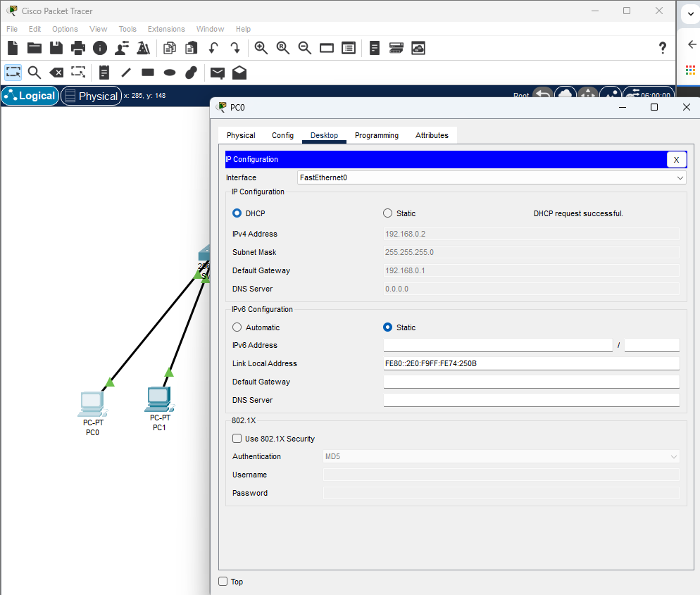The height and width of the screenshot is (595, 700).
Task: Save the project with the floppy icon
Action: (x=56, y=48)
